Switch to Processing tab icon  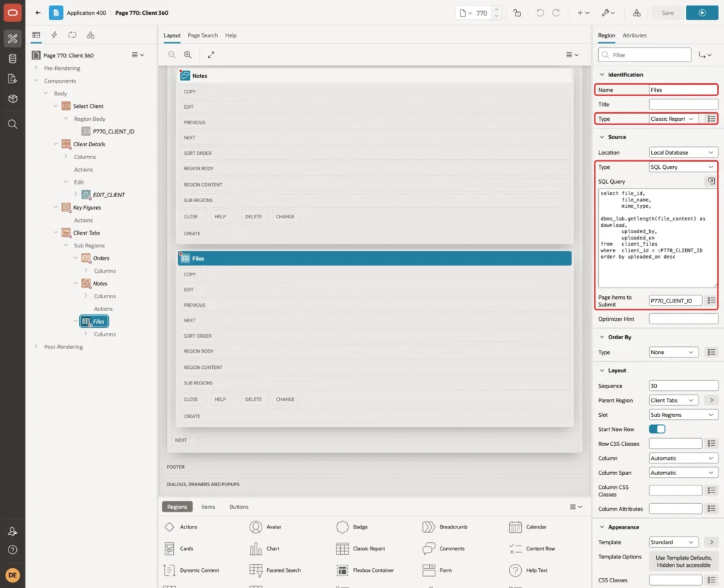pyautogui.click(x=73, y=35)
